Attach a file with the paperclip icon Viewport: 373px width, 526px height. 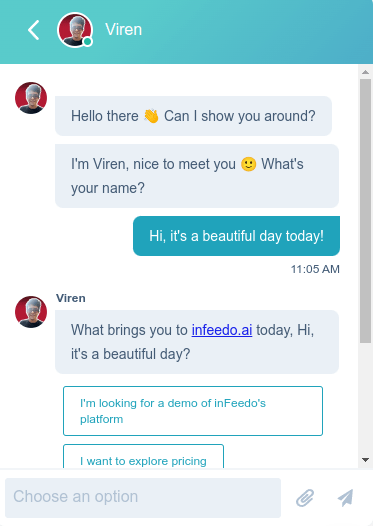click(x=305, y=497)
